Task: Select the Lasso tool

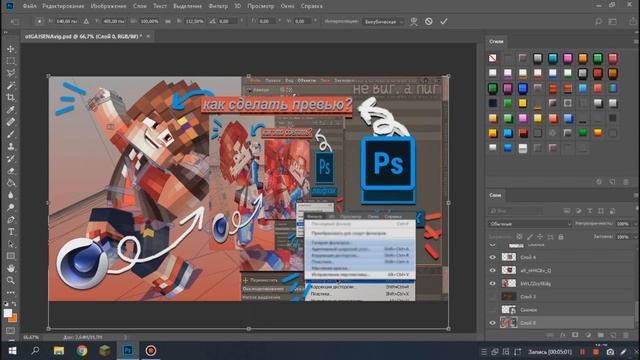Action: pos(11,73)
